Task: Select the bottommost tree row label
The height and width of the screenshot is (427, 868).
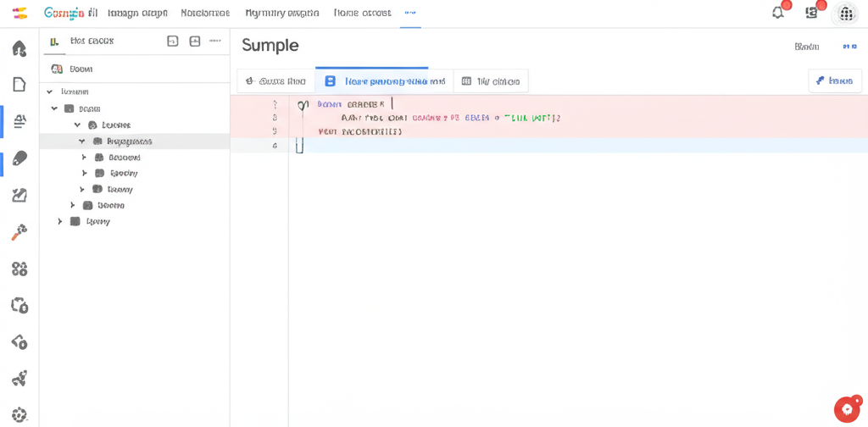Action: pos(97,222)
